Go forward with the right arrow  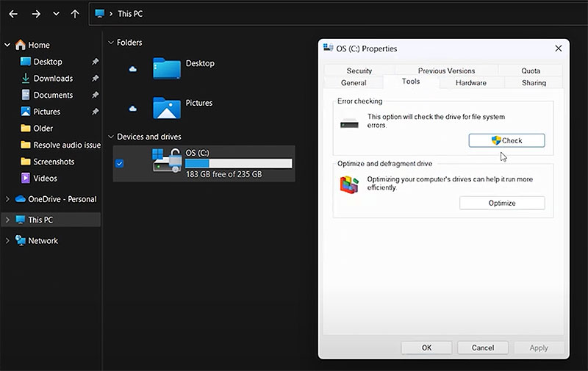tap(36, 14)
